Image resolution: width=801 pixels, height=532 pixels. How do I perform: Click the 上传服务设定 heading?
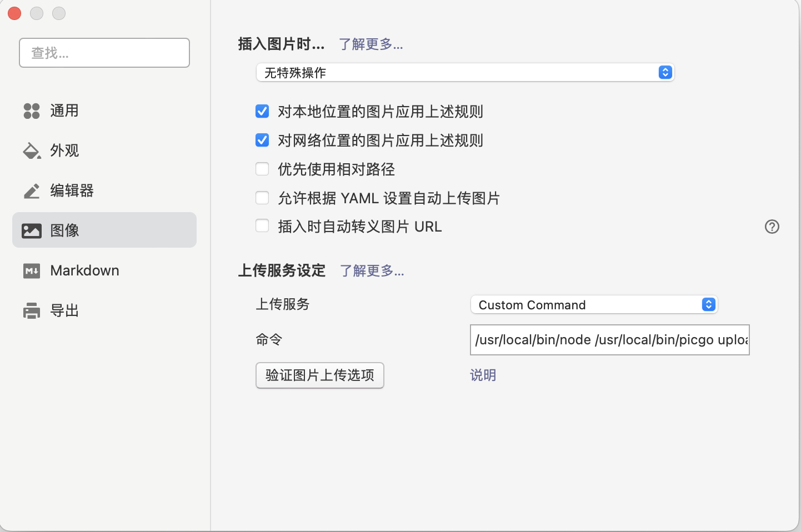coord(282,270)
